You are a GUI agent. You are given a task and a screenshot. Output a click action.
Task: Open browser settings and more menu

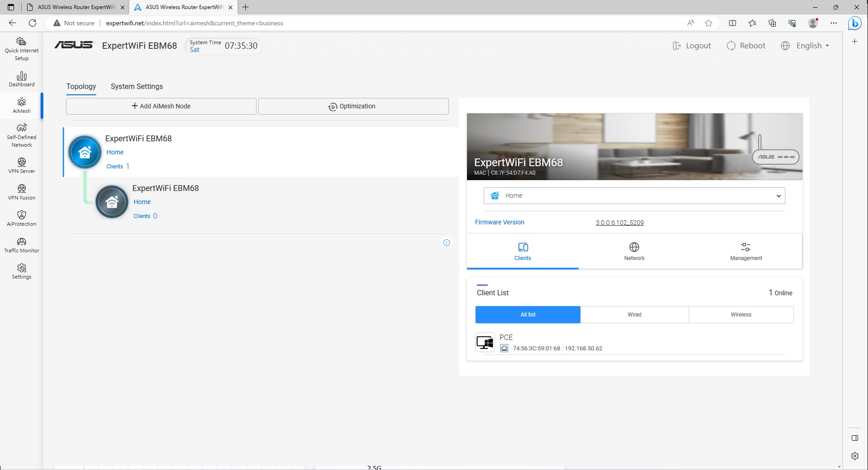point(834,23)
